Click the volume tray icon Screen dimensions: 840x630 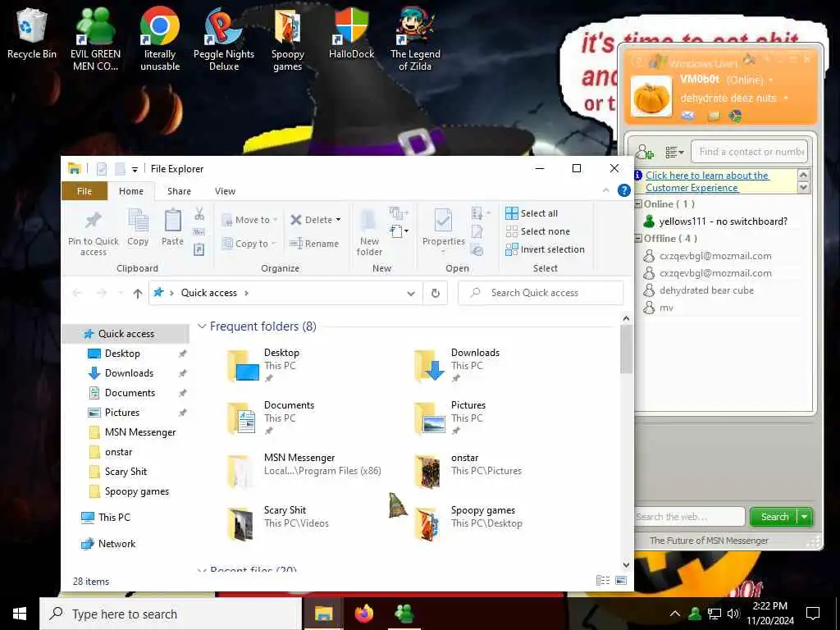click(733, 614)
